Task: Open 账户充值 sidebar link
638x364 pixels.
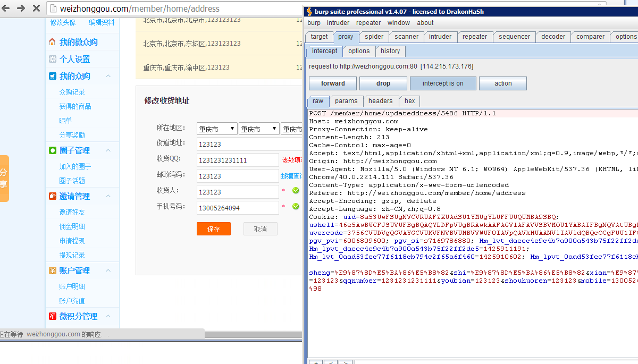Action: pos(72,301)
